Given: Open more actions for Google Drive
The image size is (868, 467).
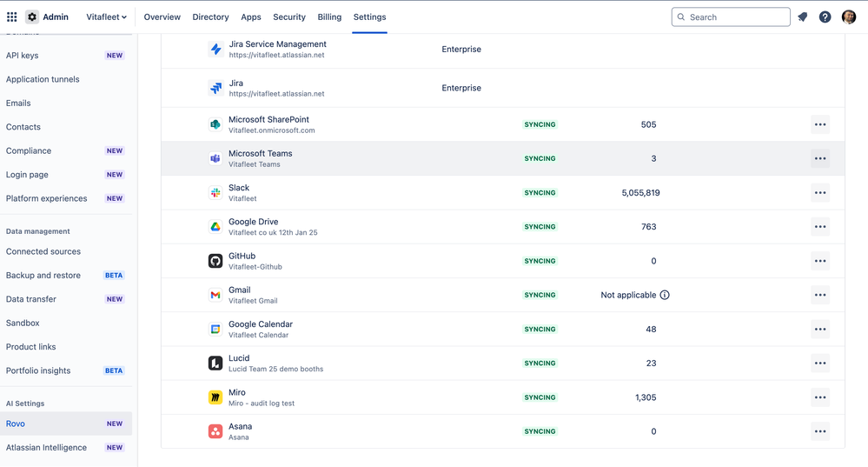Looking at the screenshot, I should [820, 227].
